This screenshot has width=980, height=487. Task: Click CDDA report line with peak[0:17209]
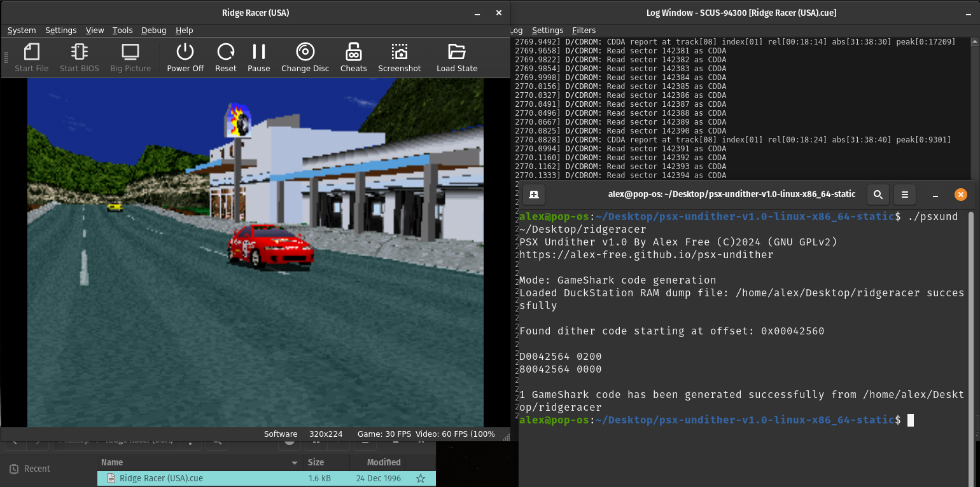(735, 42)
